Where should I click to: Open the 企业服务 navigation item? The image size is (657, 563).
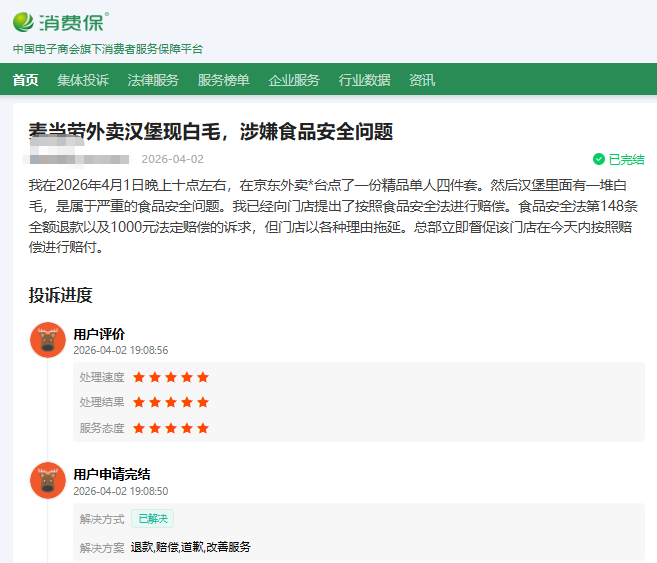(294, 80)
